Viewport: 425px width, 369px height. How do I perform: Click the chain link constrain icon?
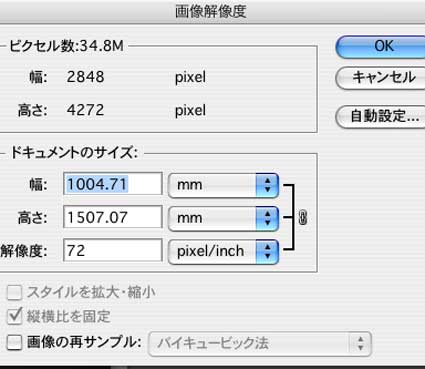pyautogui.click(x=303, y=217)
